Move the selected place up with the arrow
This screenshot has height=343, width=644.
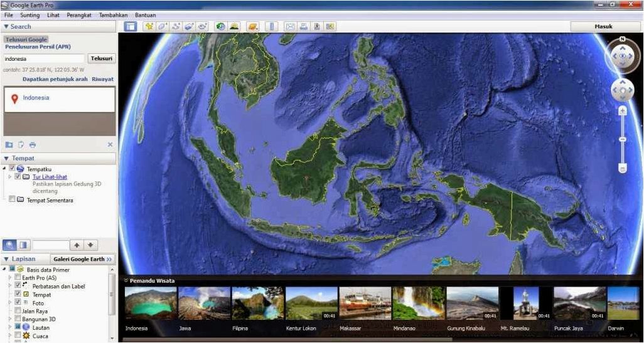click(x=77, y=245)
